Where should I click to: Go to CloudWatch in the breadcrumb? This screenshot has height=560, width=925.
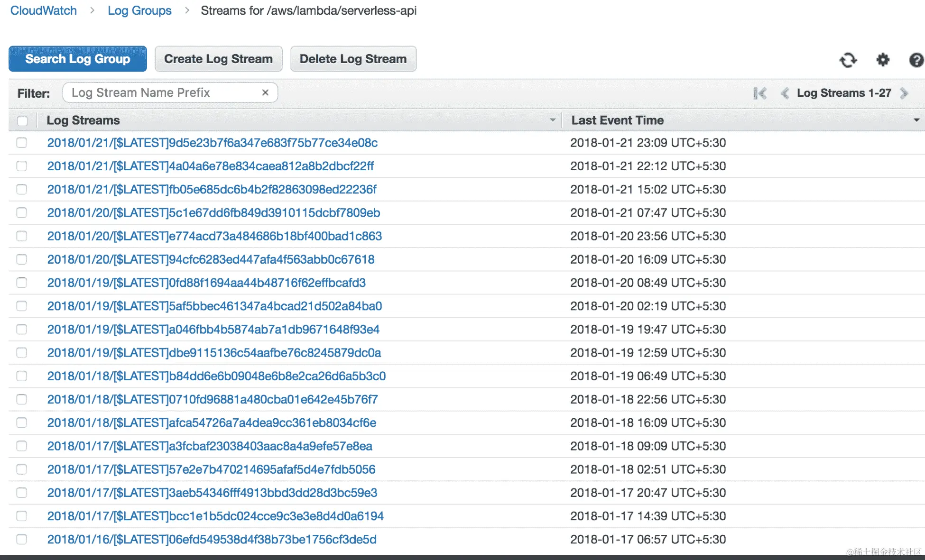click(x=43, y=10)
